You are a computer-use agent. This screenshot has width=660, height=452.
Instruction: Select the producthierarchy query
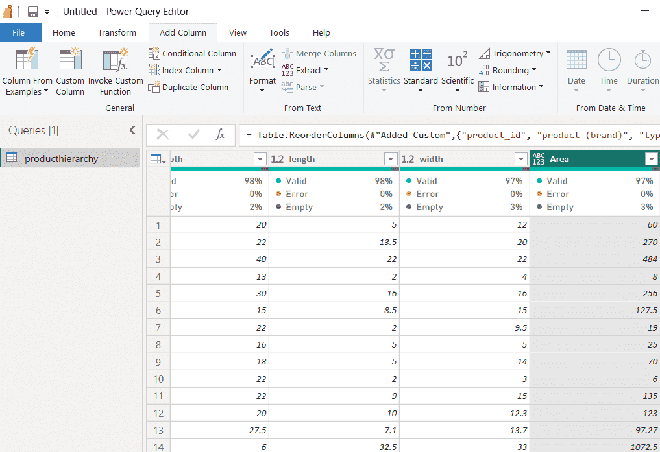click(70, 158)
